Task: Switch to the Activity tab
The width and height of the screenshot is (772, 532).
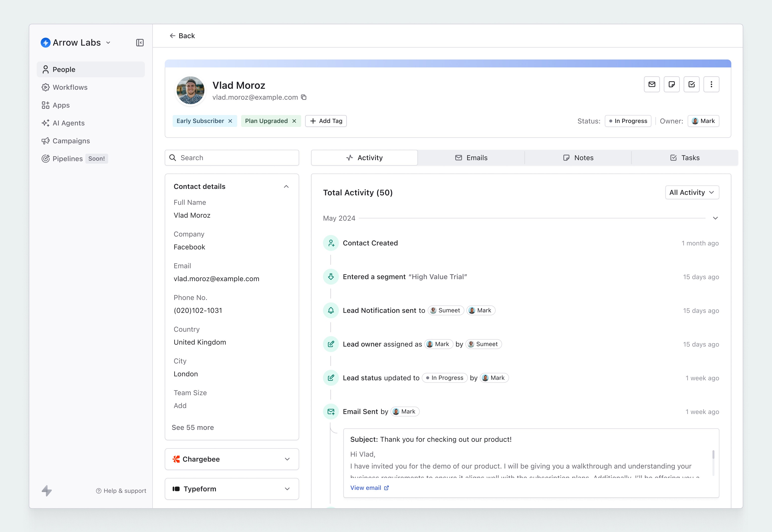Action: (364, 158)
